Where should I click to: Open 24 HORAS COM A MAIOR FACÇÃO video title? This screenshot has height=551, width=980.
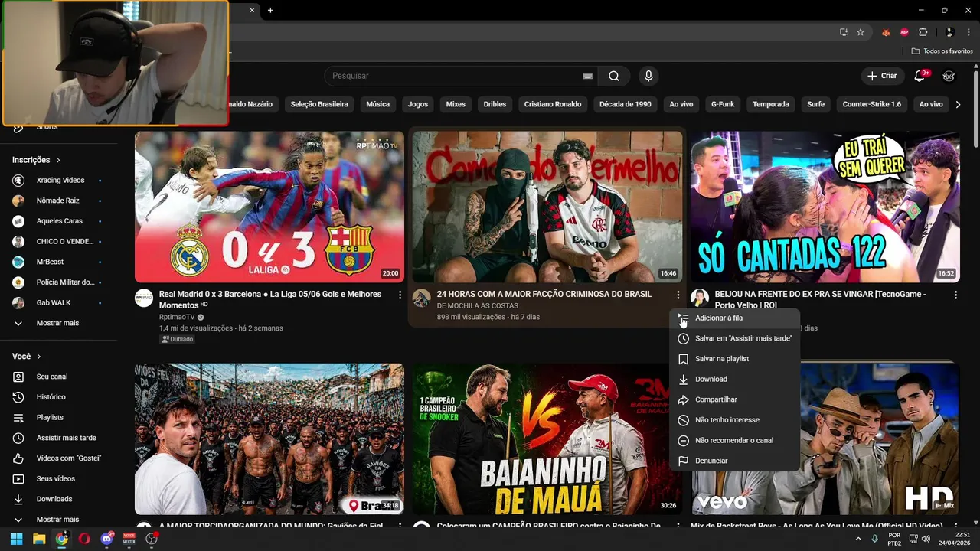pos(544,294)
